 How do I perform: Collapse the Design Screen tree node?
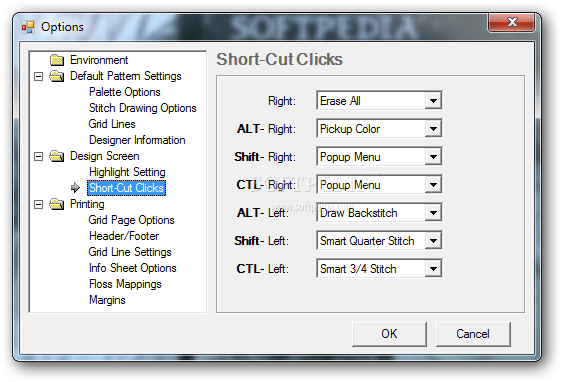click(38, 157)
